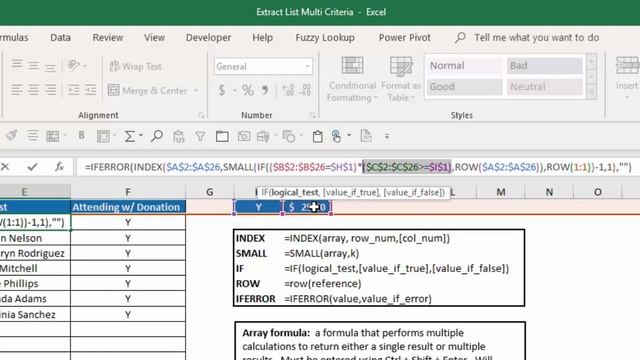Click the Align Right icon
The height and width of the screenshot is (360, 640).
50,90
